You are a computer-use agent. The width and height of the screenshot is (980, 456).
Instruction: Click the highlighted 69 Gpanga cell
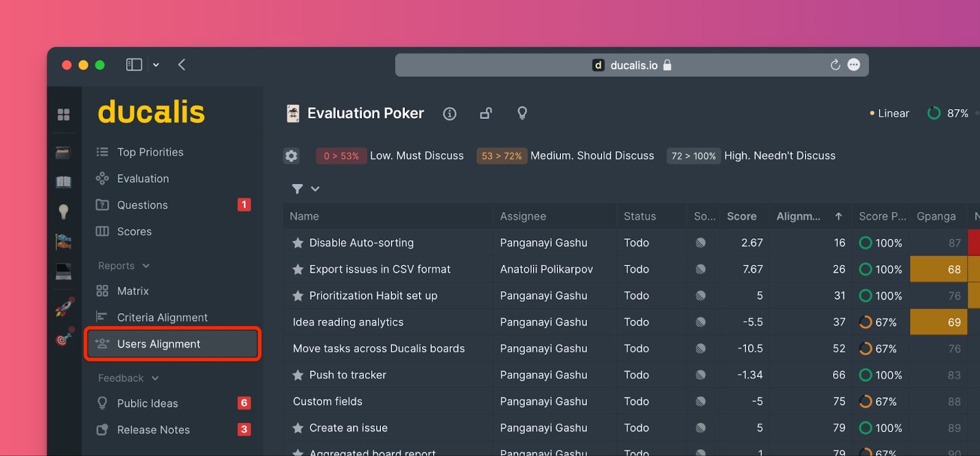(x=938, y=322)
